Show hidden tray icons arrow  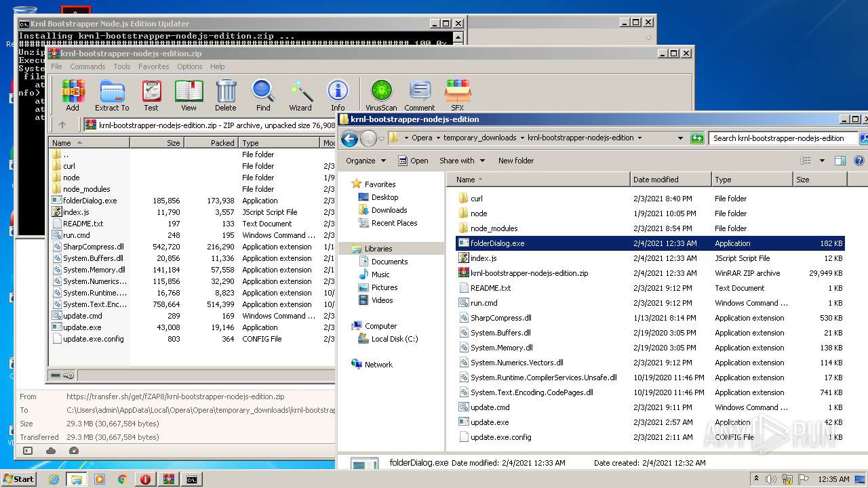(756, 479)
